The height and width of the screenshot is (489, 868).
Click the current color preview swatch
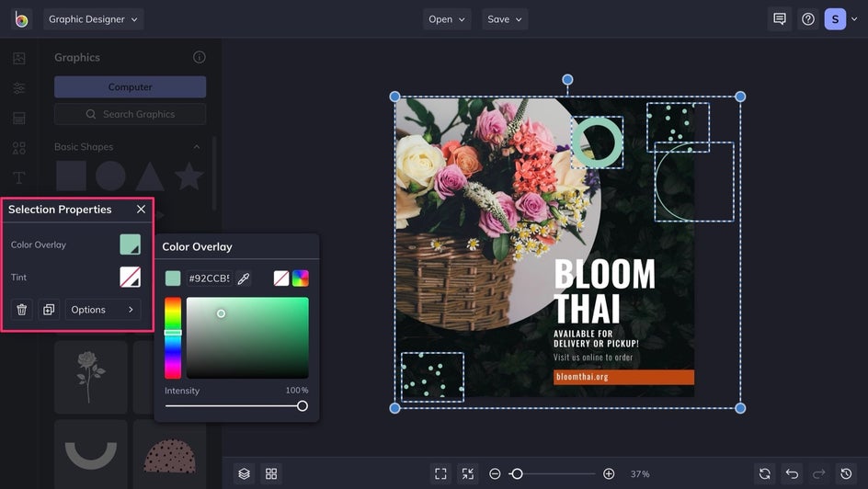click(173, 279)
